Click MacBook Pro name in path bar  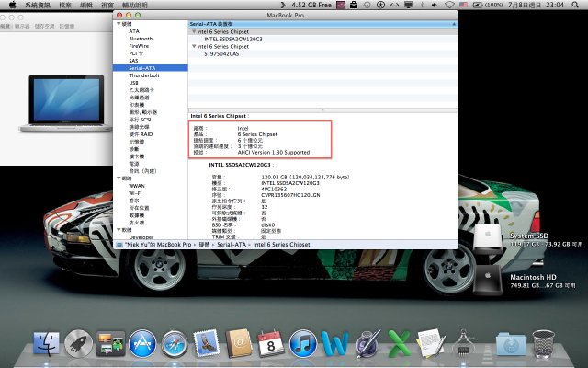pos(157,245)
